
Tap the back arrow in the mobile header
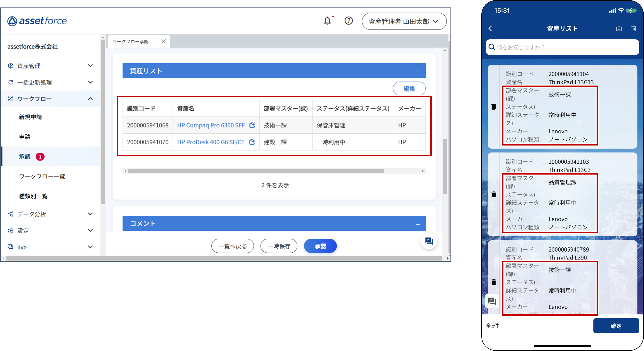(x=490, y=28)
